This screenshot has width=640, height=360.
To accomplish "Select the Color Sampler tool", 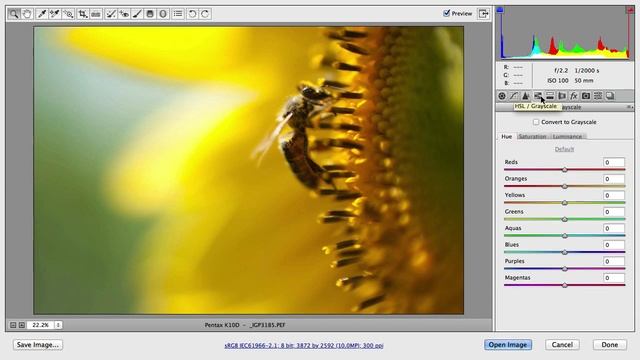I will 55,14.
